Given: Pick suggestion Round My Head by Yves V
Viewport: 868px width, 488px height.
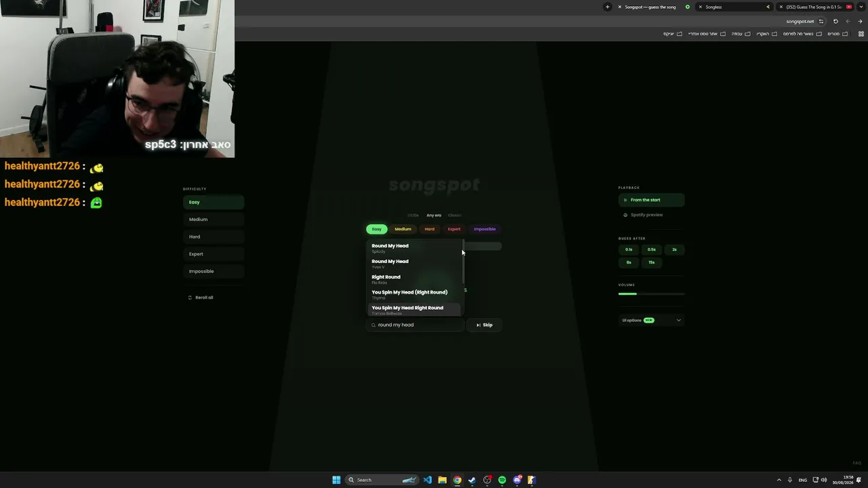Looking at the screenshot, I should pos(414,264).
